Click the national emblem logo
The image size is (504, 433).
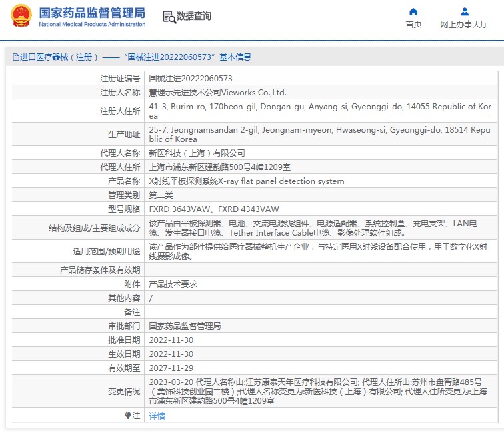pyautogui.click(x=21, y=15)
